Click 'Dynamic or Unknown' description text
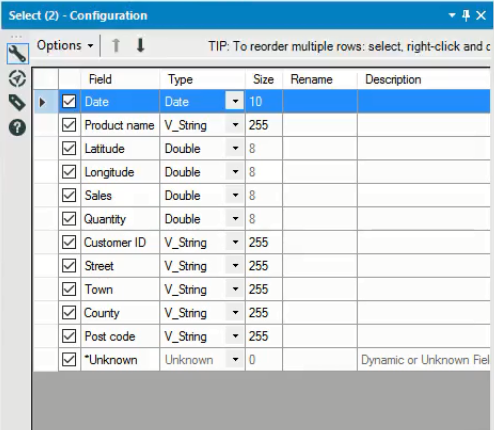The image size is (494, 430). click(425, 360)
